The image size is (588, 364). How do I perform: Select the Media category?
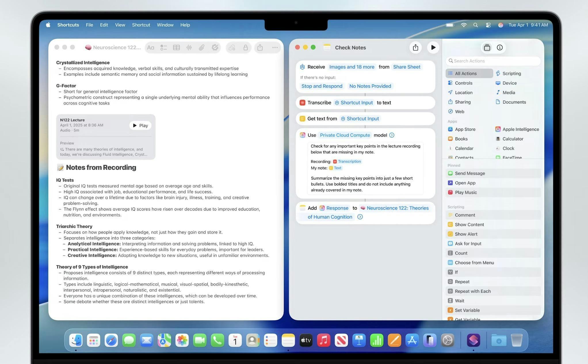(x=505, y=93)
